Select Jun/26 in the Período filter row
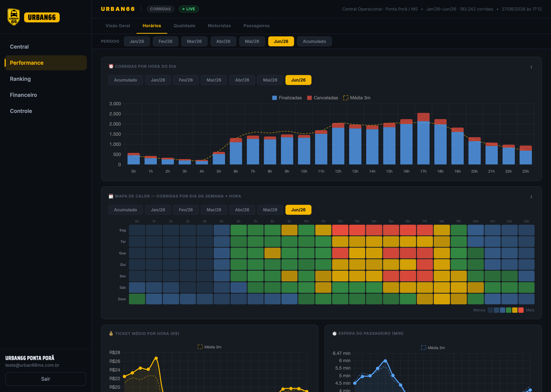 click(281, 41)
